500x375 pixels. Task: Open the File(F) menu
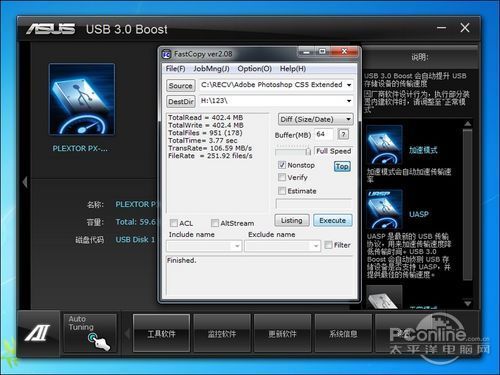[x=175, y=69]
